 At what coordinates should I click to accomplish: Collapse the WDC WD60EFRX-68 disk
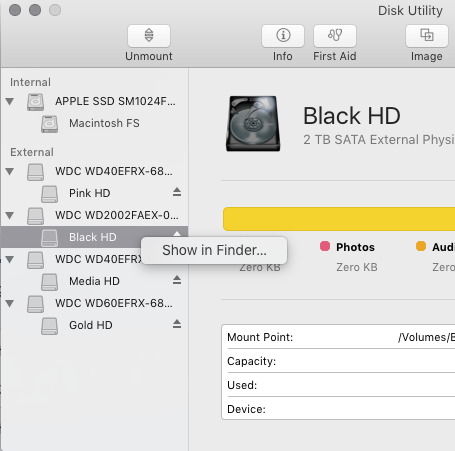10,303
